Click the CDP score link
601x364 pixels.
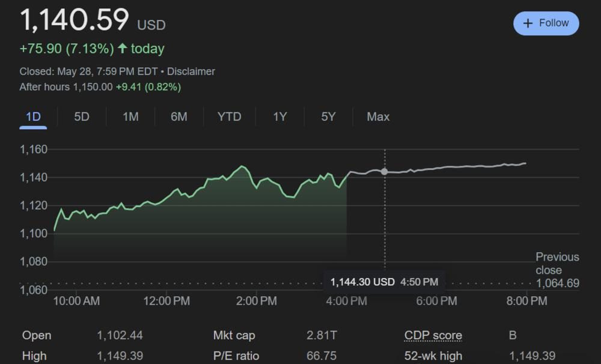click(433, 336)
